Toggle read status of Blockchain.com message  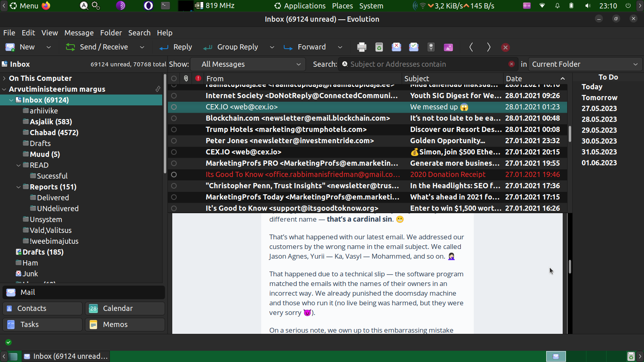click(174, 118)
